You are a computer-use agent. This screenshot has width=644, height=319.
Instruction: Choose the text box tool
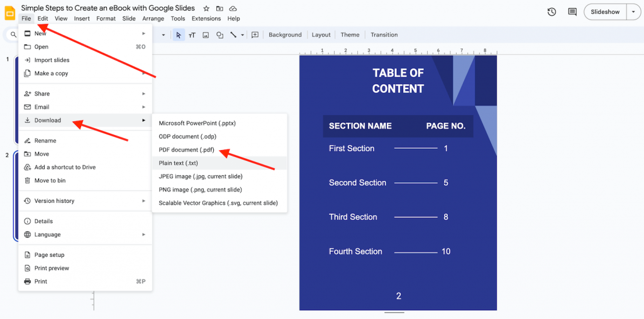coord(192,35)
